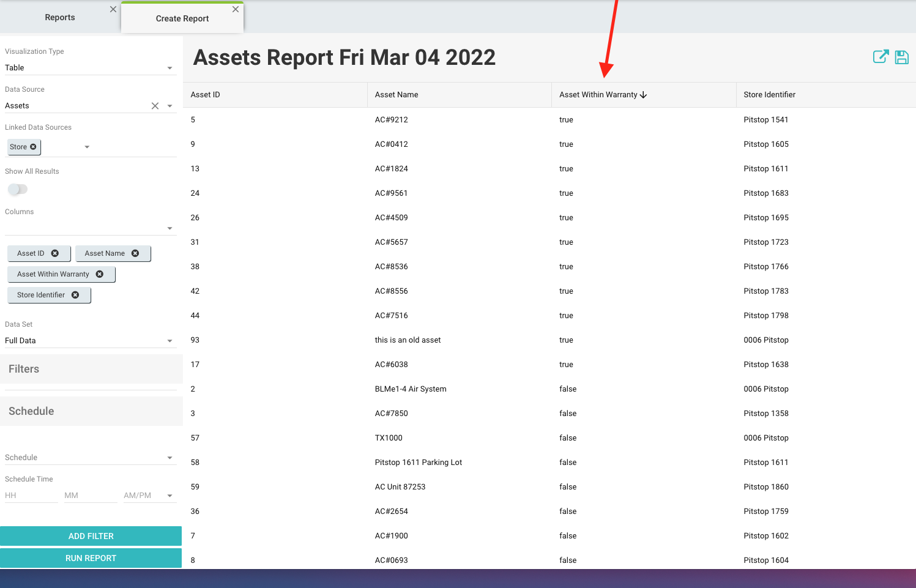Remove the Asset Within Warranty chip
This screenshot has width=916, height=588.
[100, 274]
